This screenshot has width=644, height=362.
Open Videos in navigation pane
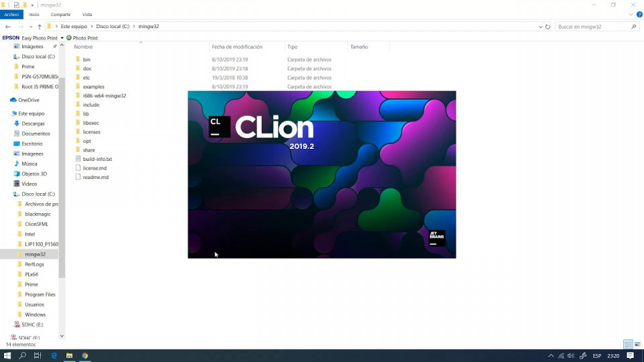coord(29,184)
